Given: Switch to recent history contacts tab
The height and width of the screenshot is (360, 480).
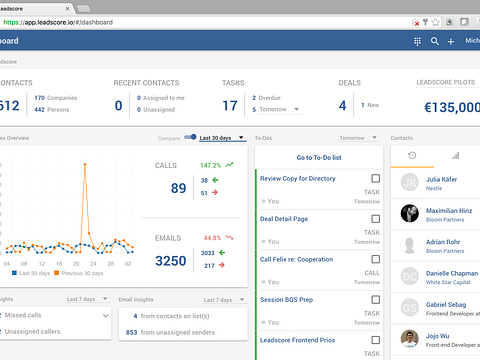Looking at the screenshot, I should click(x=412, y=155).
